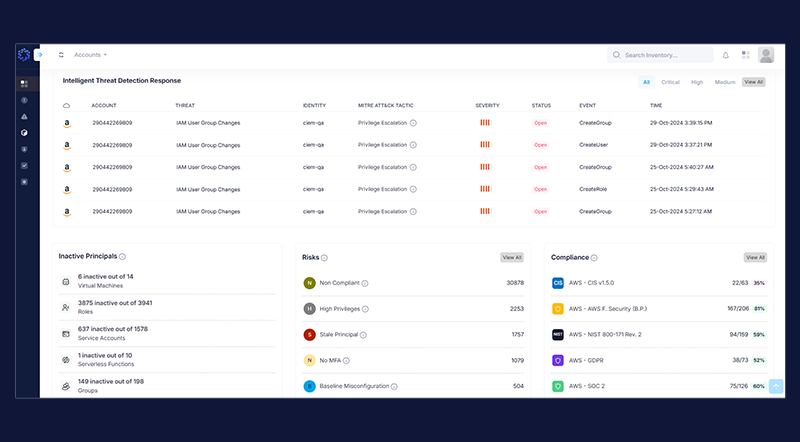Open the Accounts dropdown
Screen dimensions: 800x442
click(x=90, y=55)
